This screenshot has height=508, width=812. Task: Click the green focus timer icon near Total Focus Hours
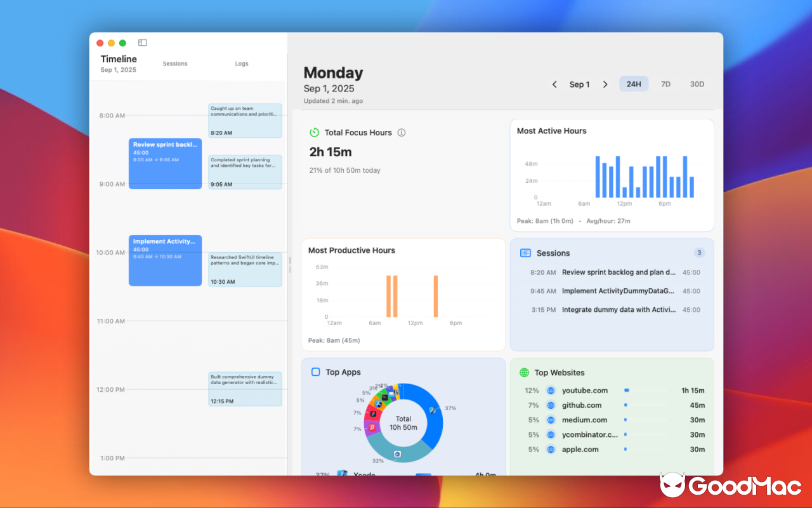[x=314, y=132]
